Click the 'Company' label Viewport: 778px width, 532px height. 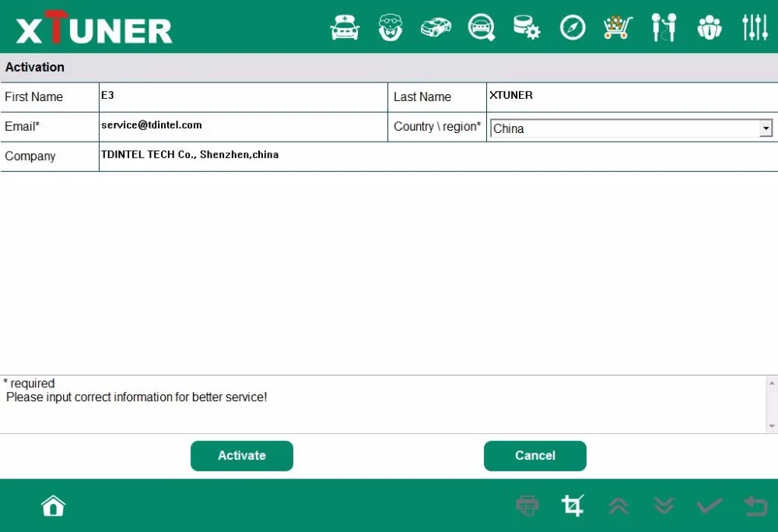30,156
